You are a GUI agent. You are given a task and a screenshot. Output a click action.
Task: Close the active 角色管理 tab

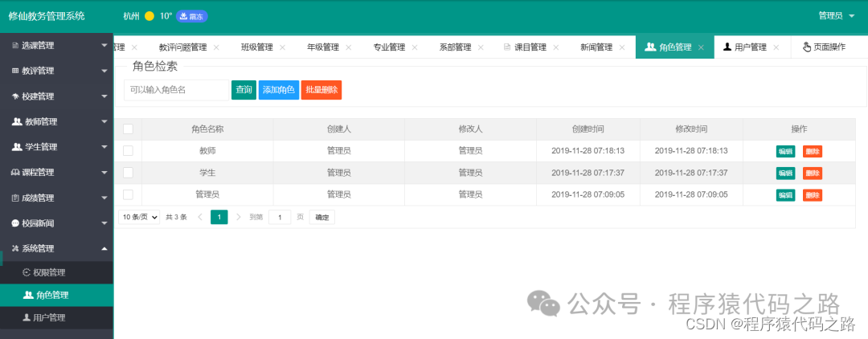[701, 47]
